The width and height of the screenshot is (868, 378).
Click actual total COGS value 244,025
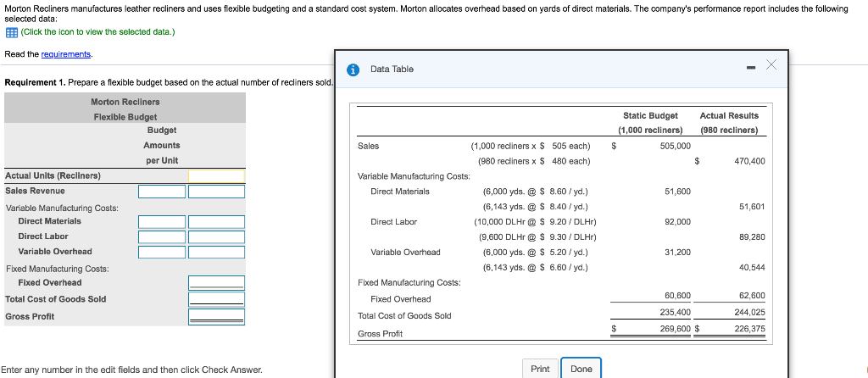[x=749, y=312]
